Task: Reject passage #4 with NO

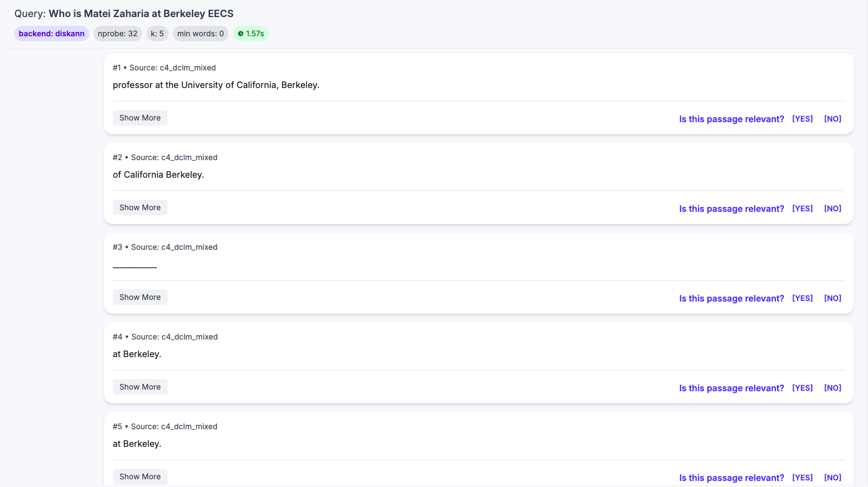Action: pyautogui.click(x=832, y=388)
